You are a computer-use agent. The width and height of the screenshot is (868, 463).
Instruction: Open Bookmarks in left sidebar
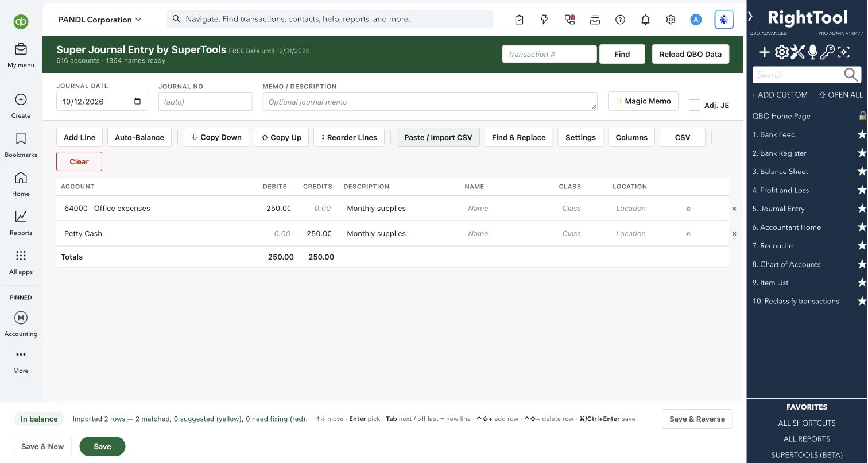(x=21, y=144)
